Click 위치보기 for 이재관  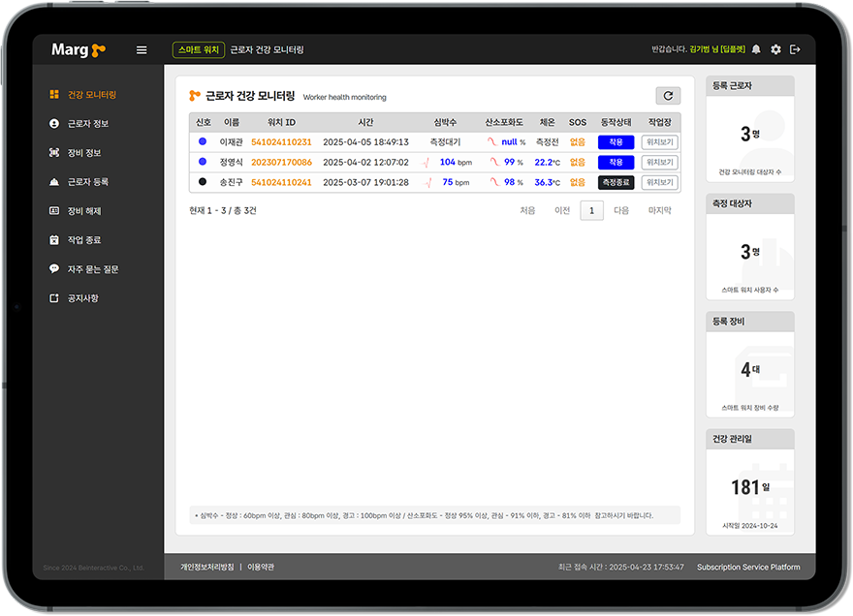(x=660, y=142)
